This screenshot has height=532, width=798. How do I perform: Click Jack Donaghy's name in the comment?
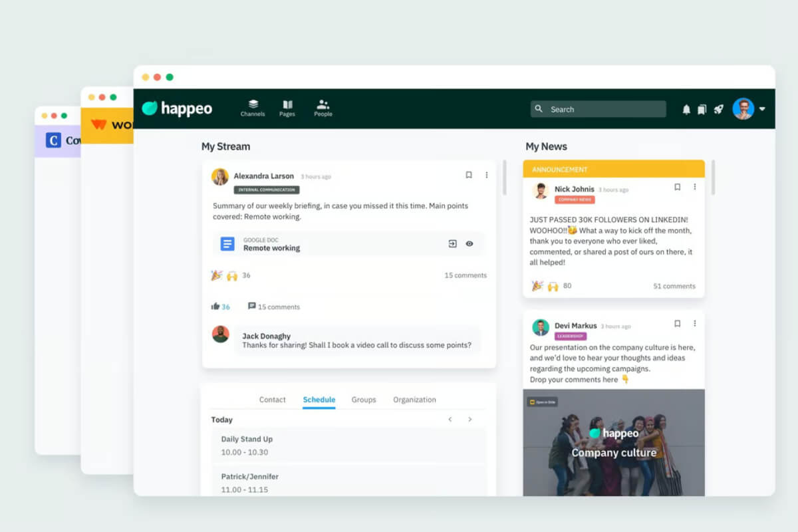click(x=266, y=336)
